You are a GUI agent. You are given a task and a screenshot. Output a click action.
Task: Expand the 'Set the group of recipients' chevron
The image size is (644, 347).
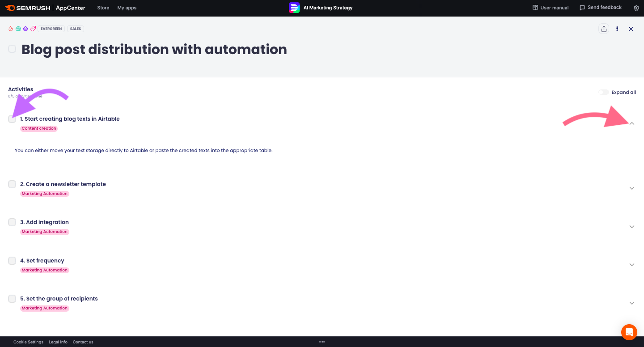point(632,303)
